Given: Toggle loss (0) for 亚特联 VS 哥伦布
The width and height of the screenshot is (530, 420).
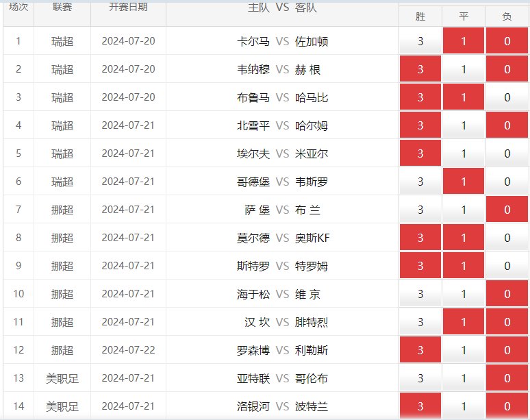Looking at the screenshot, I should pyautogui.click(x=507, y=378).
